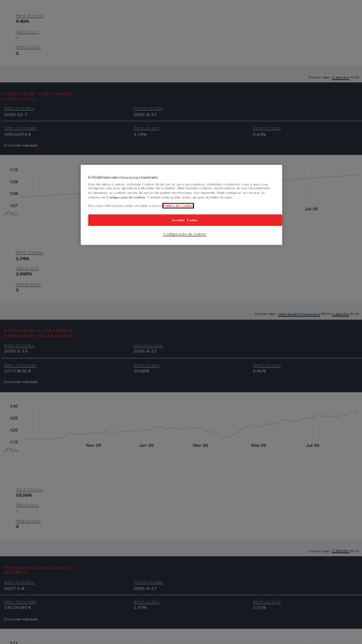Click Taxa de Juro label showing 2.000%
This screenshot has width=362, height=644.
27,268
